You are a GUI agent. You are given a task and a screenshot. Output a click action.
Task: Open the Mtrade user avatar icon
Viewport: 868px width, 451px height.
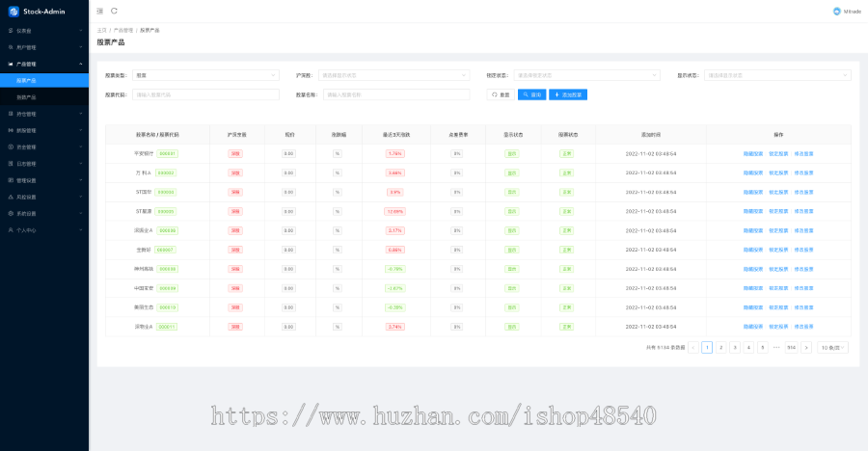pyautogui.click(x=837, y=11)
